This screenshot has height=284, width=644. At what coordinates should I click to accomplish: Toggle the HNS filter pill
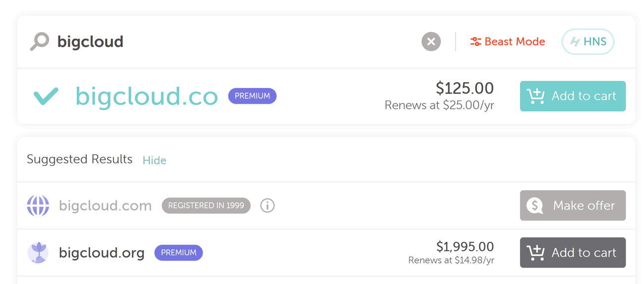click(588, 42)
